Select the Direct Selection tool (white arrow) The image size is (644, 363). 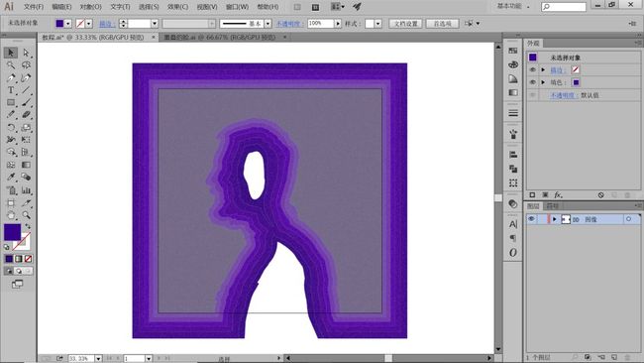point(27,53)
